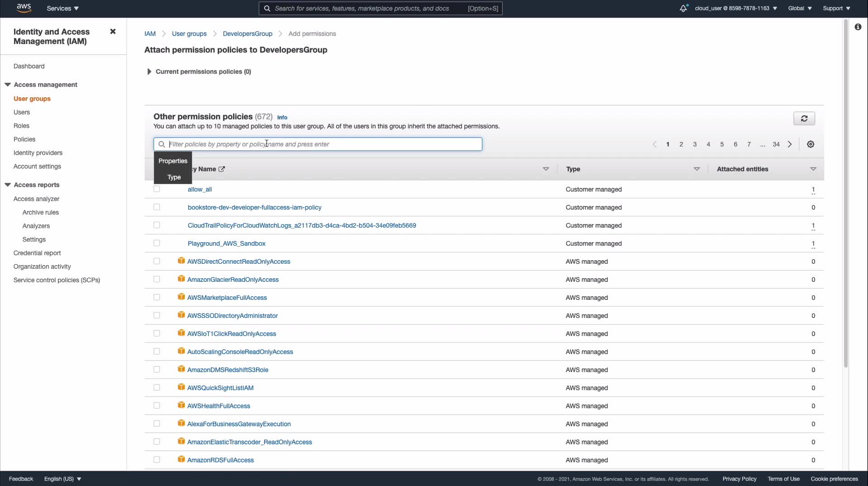Open the info panel icon

coord(858,27)
